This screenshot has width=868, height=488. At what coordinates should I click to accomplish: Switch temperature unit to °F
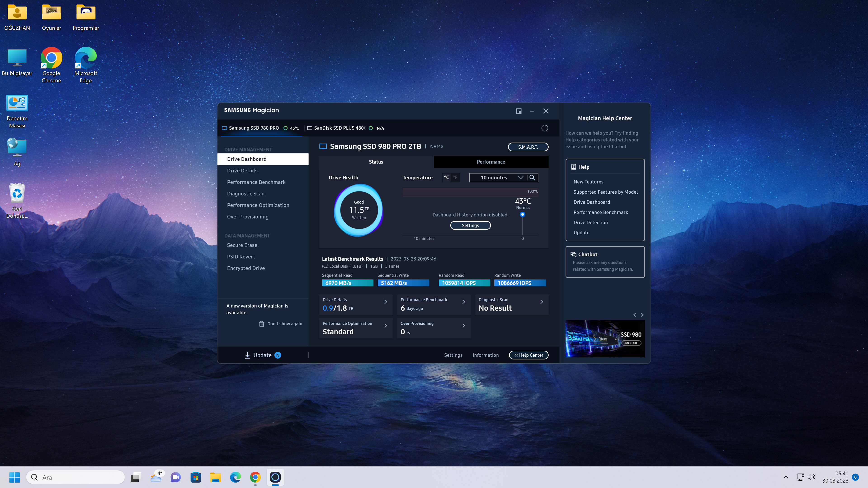455,178
